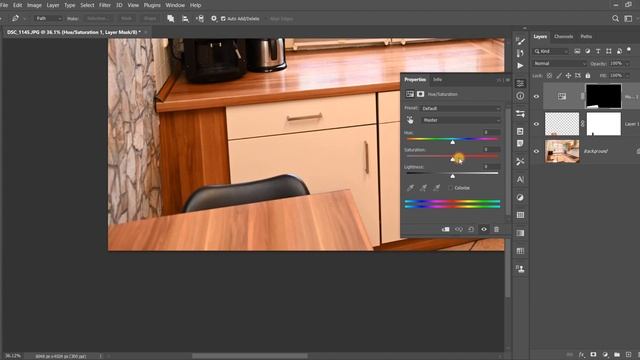This screenshot has height=360, width=640.
Task: Open the Opacity value dropdown
Action: tap(628, 64)
